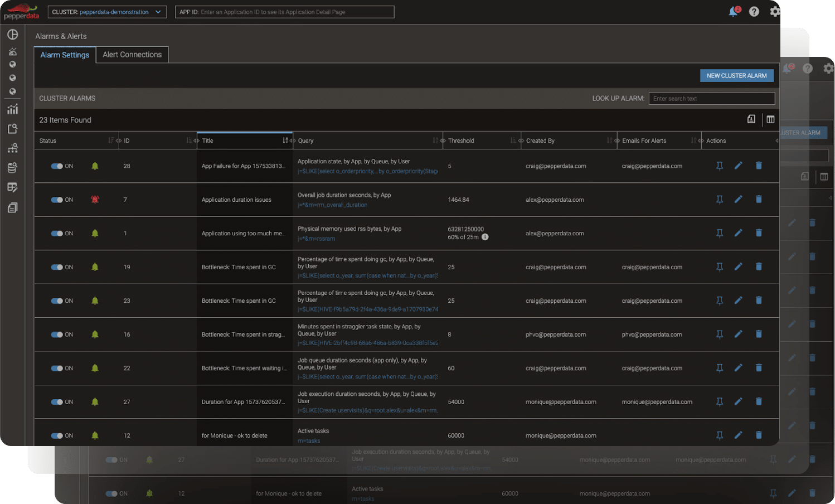Screen dimensions: 835x504
Task: Open query link j=*&m=rssram
Action: tap(316, 239)
